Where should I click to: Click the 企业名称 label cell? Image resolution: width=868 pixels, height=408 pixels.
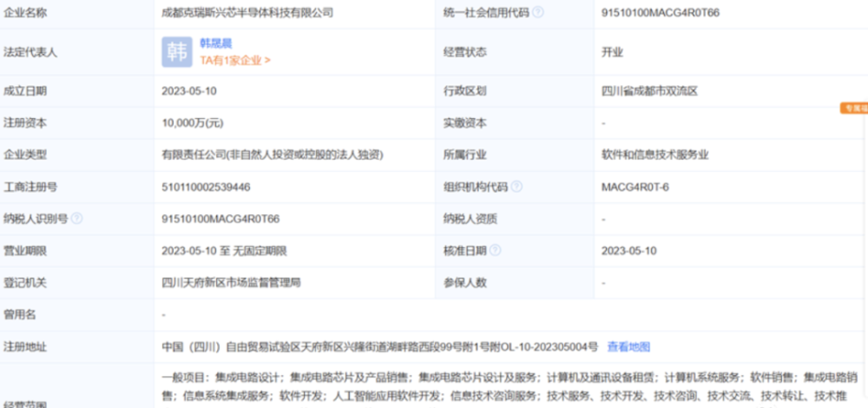point(77,13)
